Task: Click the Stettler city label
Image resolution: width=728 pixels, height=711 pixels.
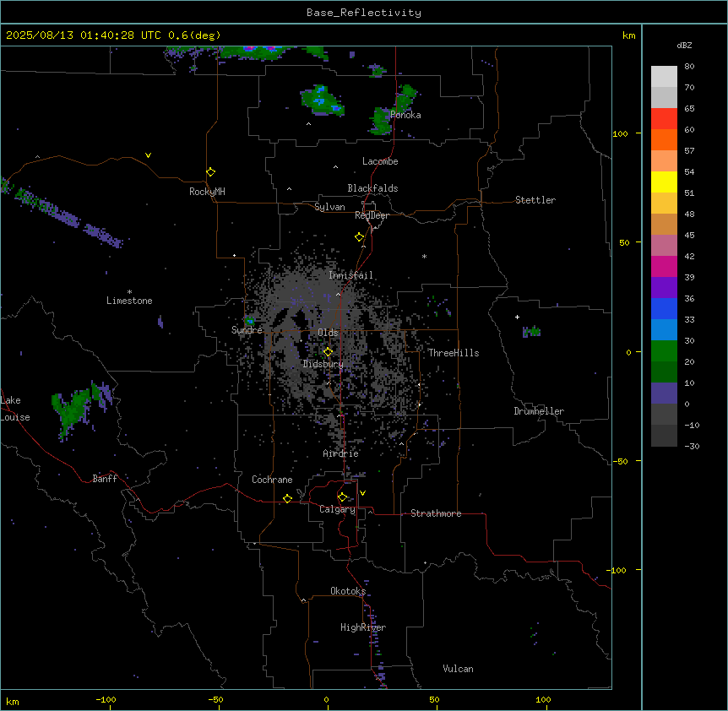Action: click(x=535, y=200)
